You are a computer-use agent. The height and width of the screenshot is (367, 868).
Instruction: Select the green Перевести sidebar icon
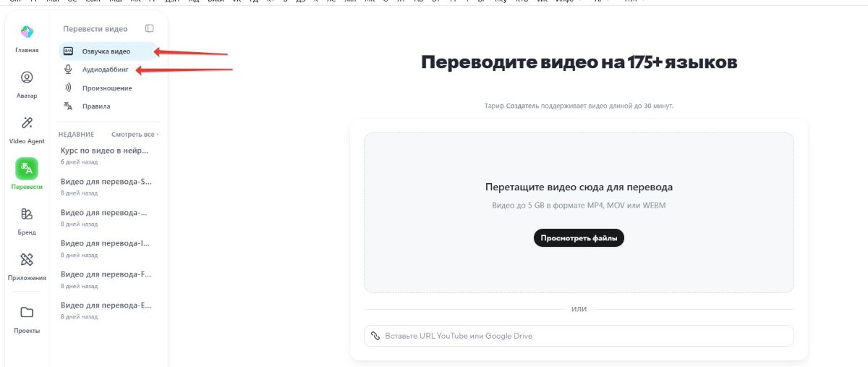[x=27, y=169]
